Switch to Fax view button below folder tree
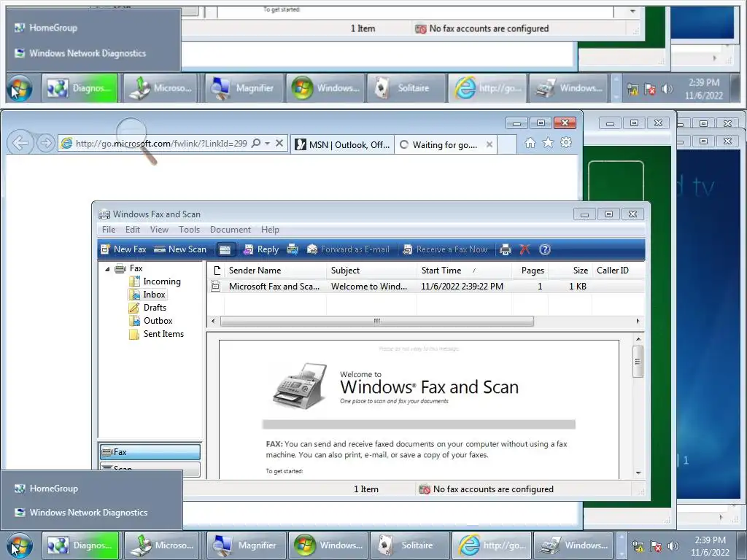 [x=150, y=452]
